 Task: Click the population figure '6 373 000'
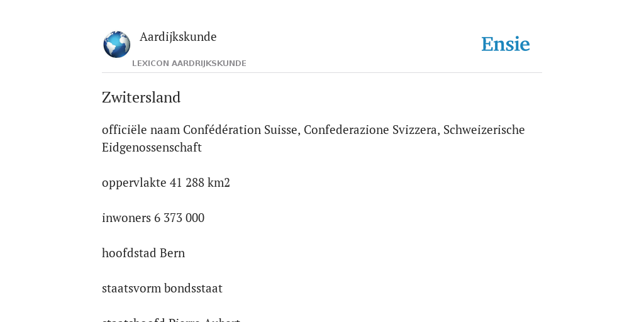pos(179,218)
